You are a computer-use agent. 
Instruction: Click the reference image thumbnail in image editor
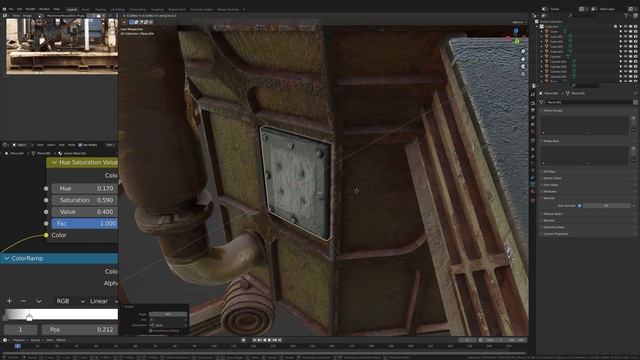coord(62,46)
